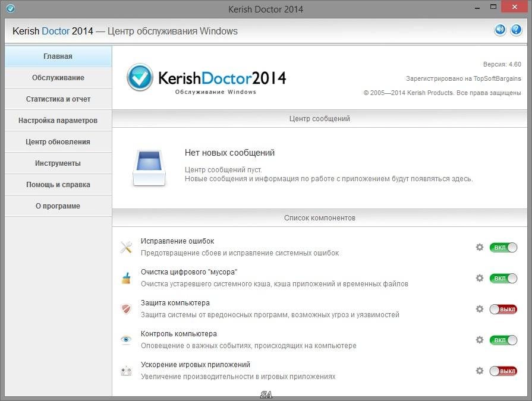532x401 pixels.
Task: Show the О программе page
Action: pyautogui.click(x=58, y=206)
